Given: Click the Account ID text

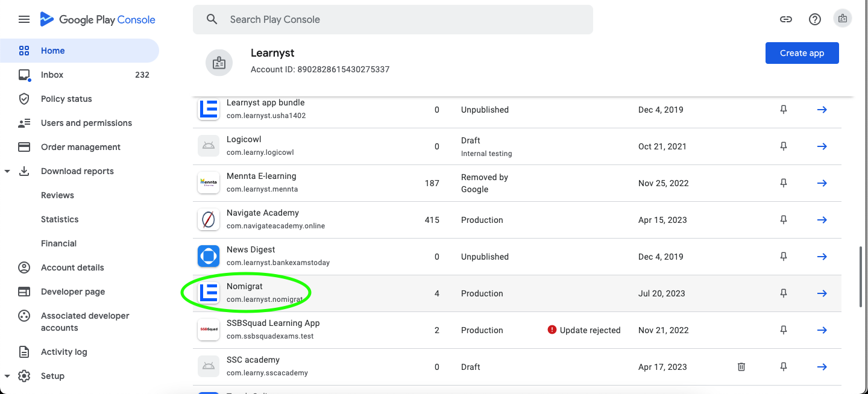Looking at the screenshot, I should (320, 69).
